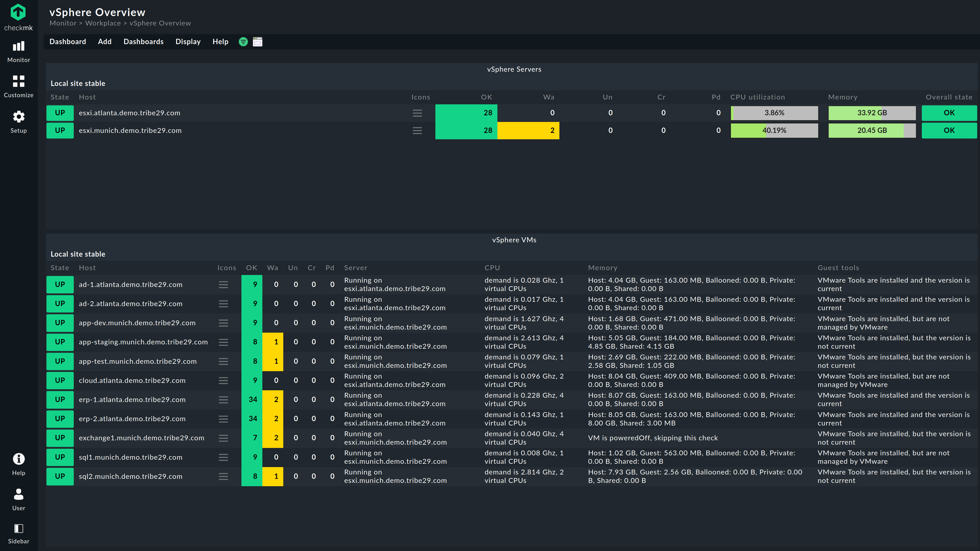The image size is (980, 551).
Task: Open action menu for ad-1.atlanta VM
Action: (223, 284)
